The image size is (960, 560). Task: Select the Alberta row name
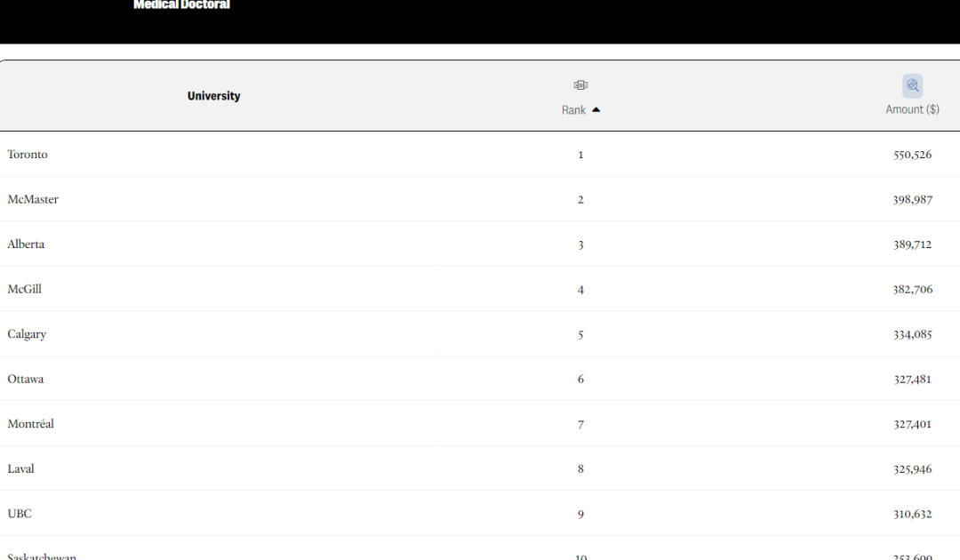click(26, 244)
